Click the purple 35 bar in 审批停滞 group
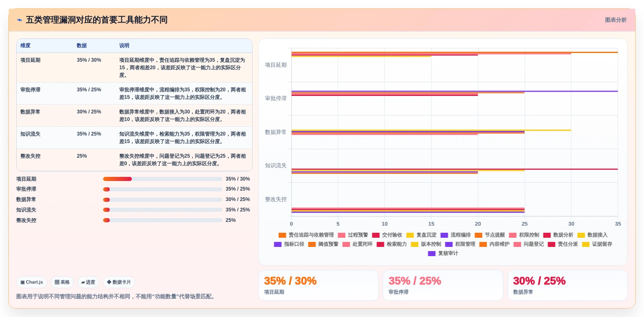Image resolution: width=644 pixels, height=317 pixels. pyautogui.click(x=455, y=91)
